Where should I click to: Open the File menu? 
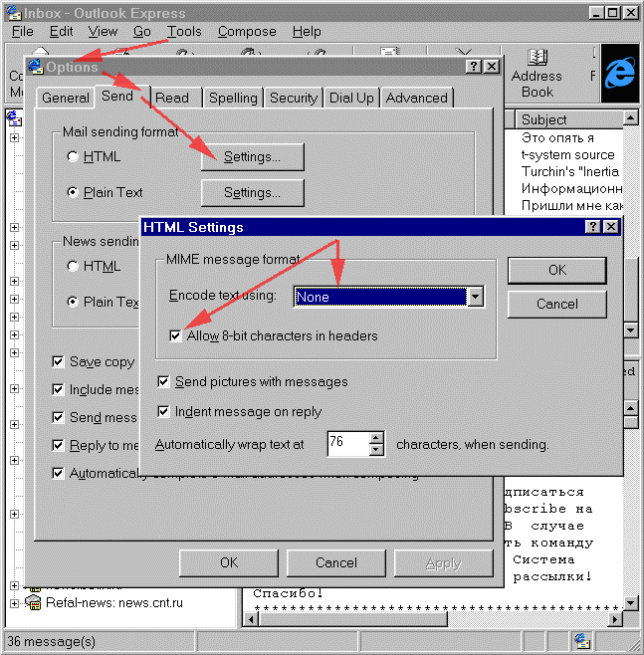point(23,31)
